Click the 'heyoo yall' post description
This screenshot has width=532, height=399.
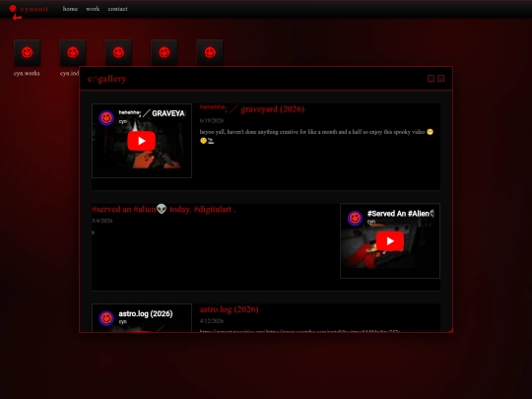pos(316,136)
